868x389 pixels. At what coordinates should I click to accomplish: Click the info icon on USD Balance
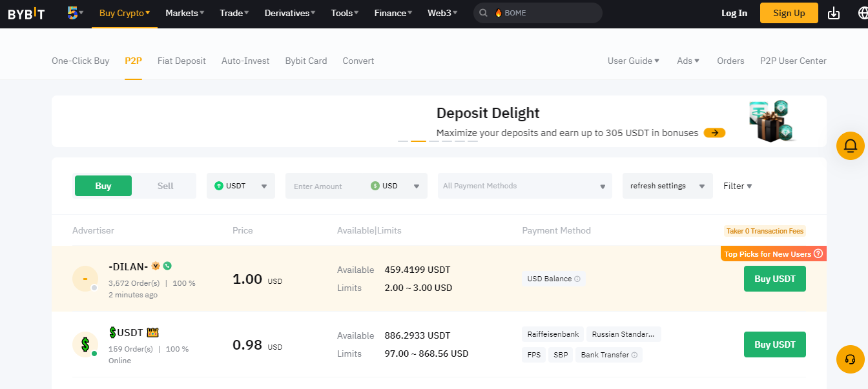pyautogui.click(x=577, y=279)
